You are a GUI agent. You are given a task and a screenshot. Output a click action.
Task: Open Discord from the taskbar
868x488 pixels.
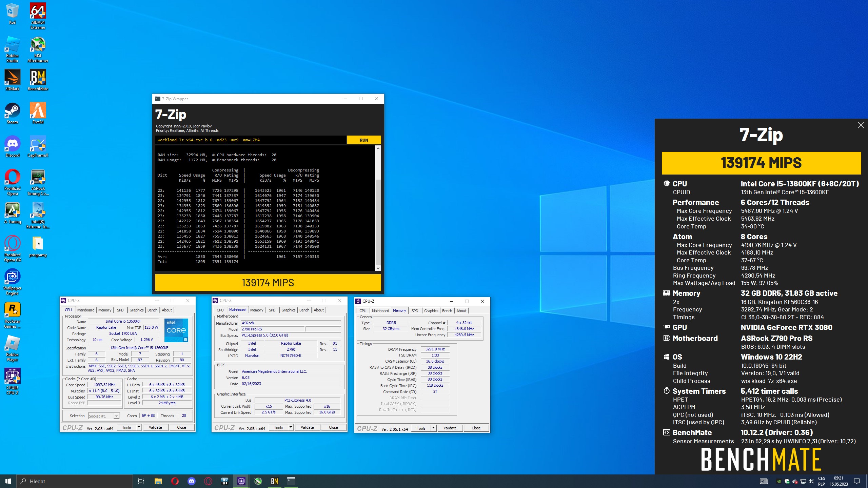[x=192, y=481]
